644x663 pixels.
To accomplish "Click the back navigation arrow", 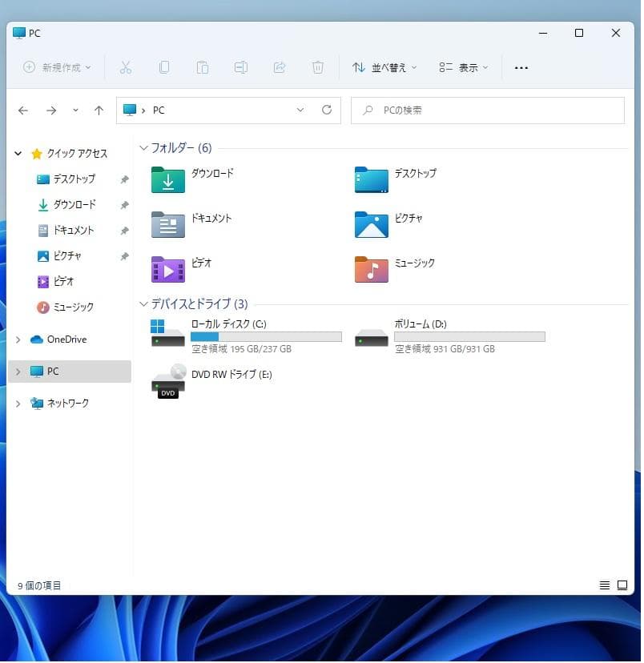I will pyautogui.click(x=22, y=110).
